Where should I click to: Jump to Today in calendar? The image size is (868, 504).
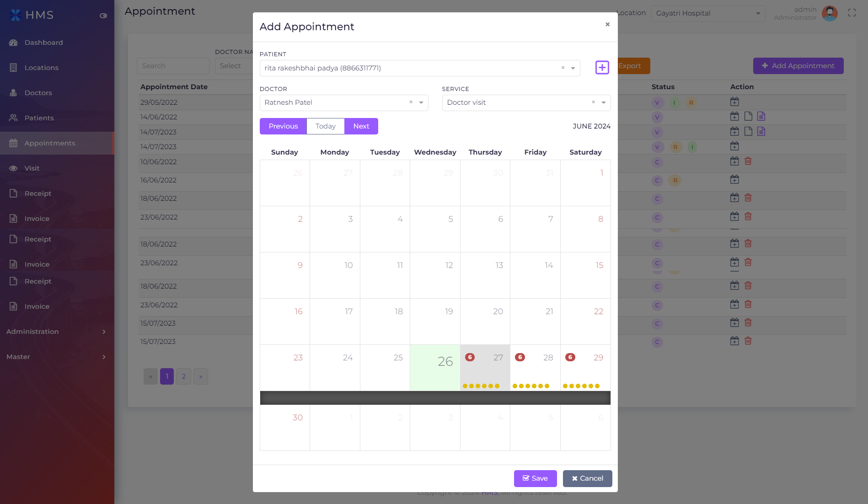[325, 126]
